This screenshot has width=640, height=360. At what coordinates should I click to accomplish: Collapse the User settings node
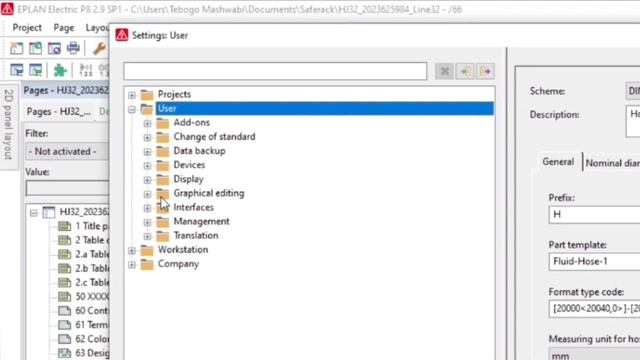(x=132, y=109)
